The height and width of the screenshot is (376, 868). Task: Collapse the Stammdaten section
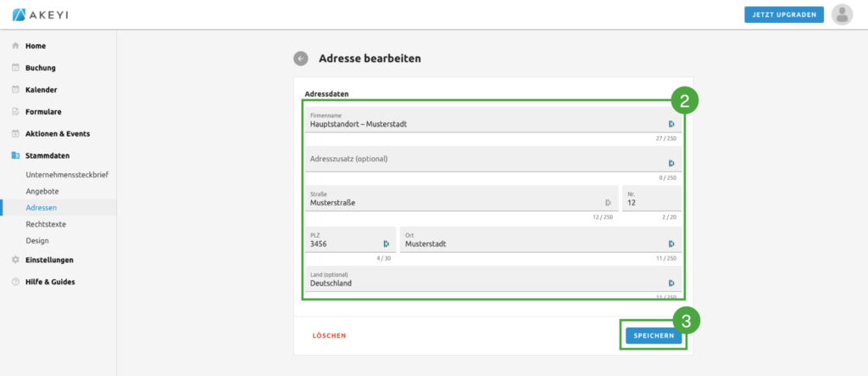tap(47, 155)
